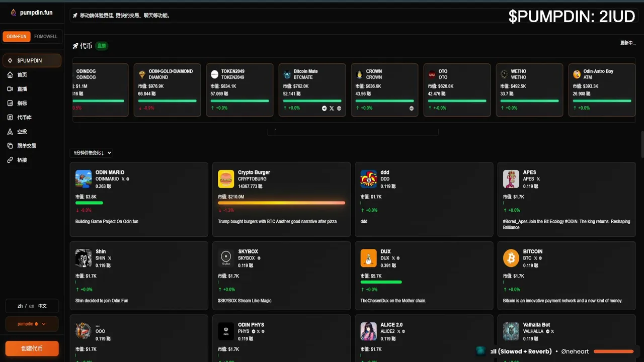The width and height of the screenshot is (644, 362).
Task: Click the Øneheart song artist label
Action: click(x=575, y=351)
